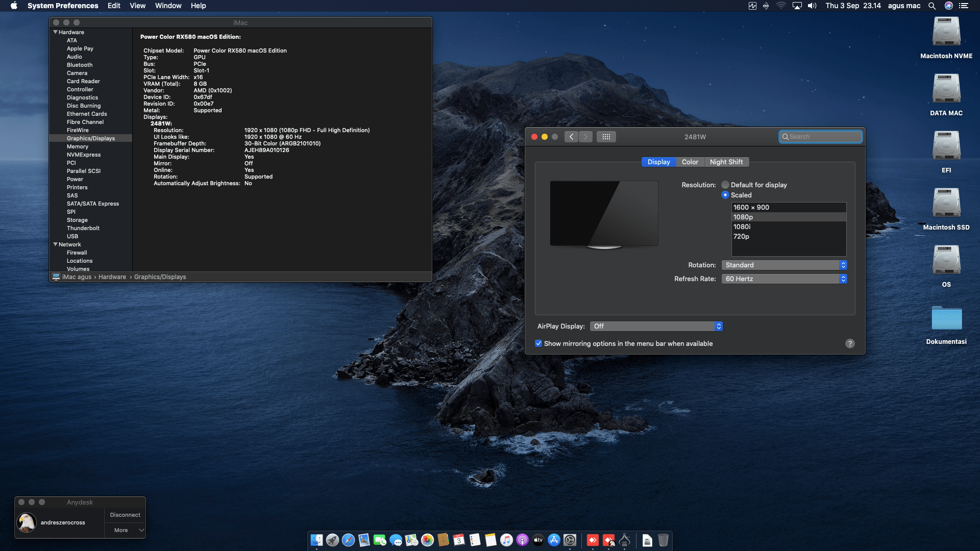
Task: Switch to the Color tab
Action: pyautogui.click(x=690, y=162)
